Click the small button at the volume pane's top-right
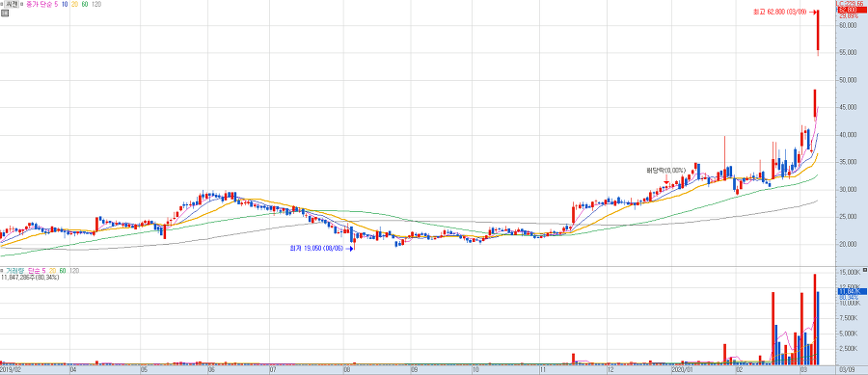The image size is (868, 375). (x=865, y=269)
